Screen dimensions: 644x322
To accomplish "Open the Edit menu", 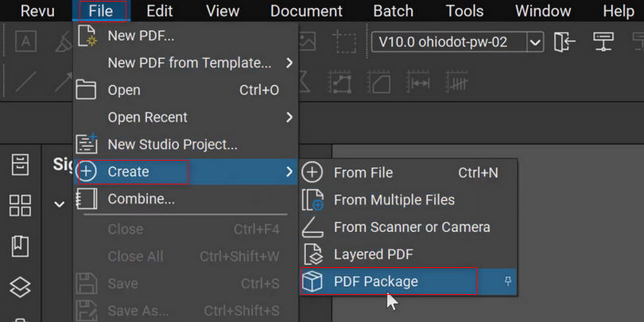I will (160, 11).
